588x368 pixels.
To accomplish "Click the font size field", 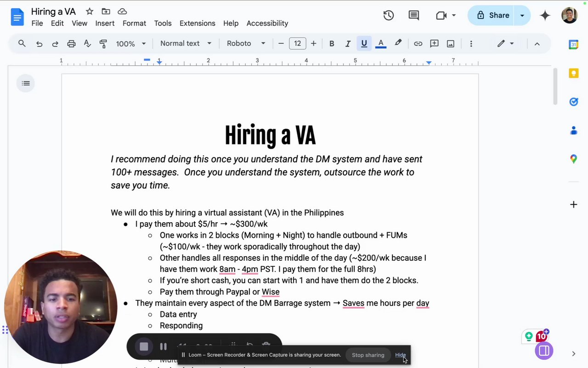I will tap(297, 44).
